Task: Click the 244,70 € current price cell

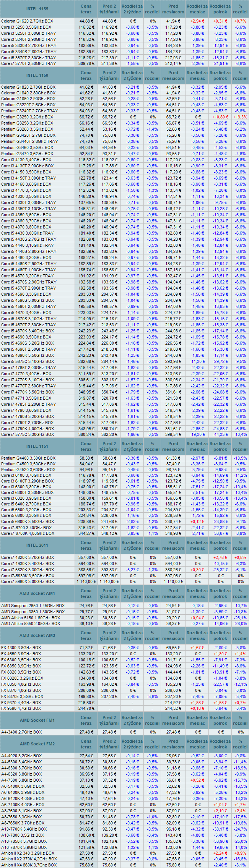Action: [x=86, y=708]
